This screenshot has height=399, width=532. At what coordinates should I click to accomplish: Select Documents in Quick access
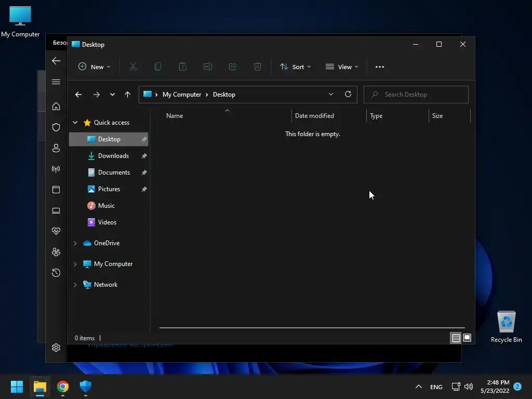pos(109,172)
